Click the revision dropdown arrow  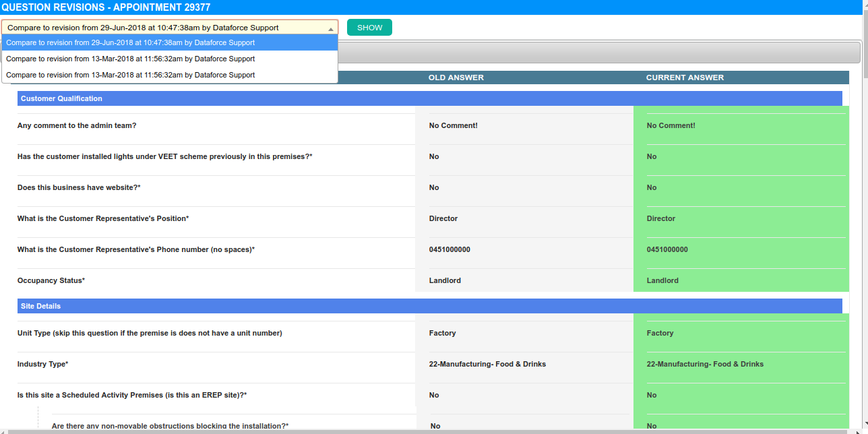point(331,28)
